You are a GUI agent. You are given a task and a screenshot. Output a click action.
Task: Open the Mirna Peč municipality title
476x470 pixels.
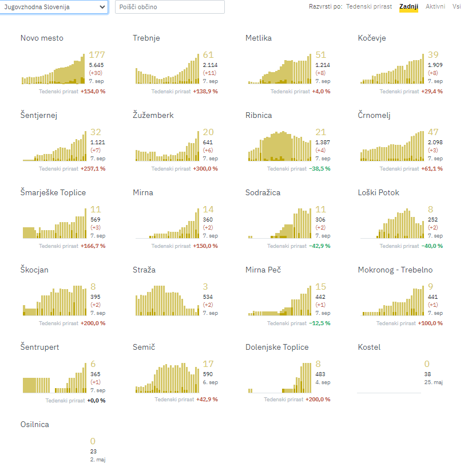(x=263, y=270)
